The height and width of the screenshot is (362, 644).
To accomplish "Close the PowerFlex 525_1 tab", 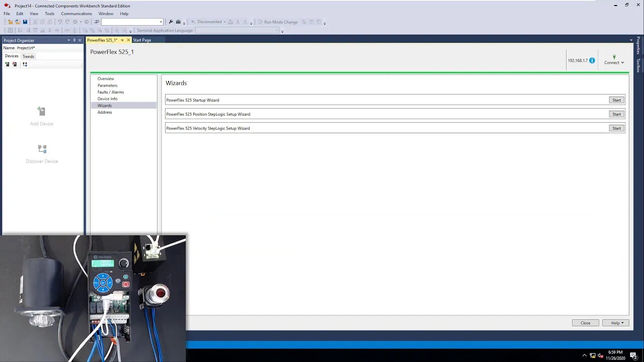I will pyautogui.click(x=128, y=40).
